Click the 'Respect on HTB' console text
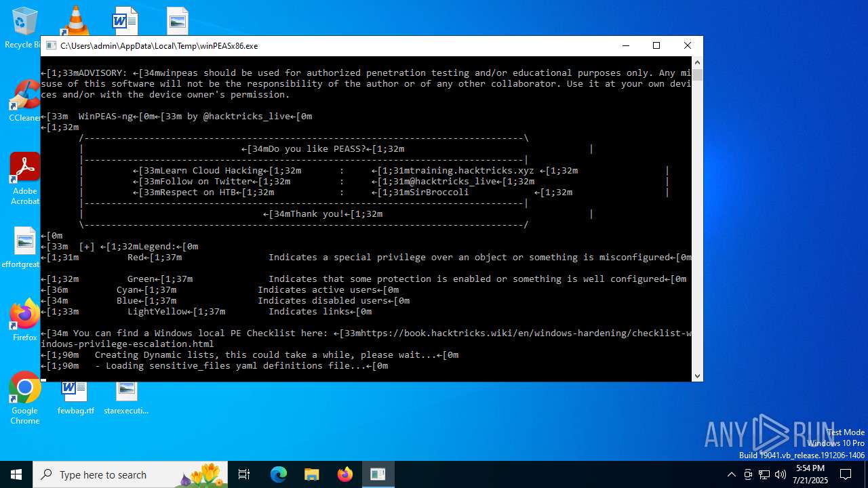 [x=198, y=192]
